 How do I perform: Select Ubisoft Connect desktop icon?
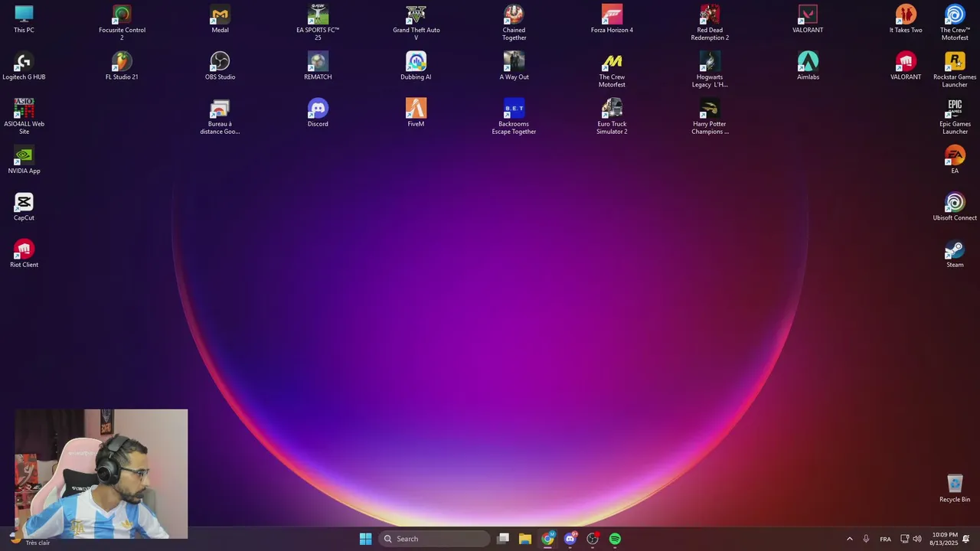click(x=955, y=207)
